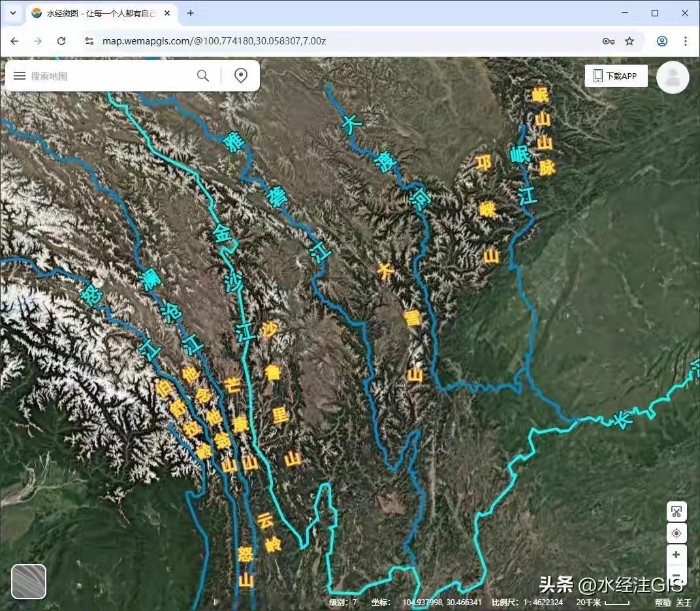
Task: Open the hamburger menu in search box
Action: coord(20,76)
